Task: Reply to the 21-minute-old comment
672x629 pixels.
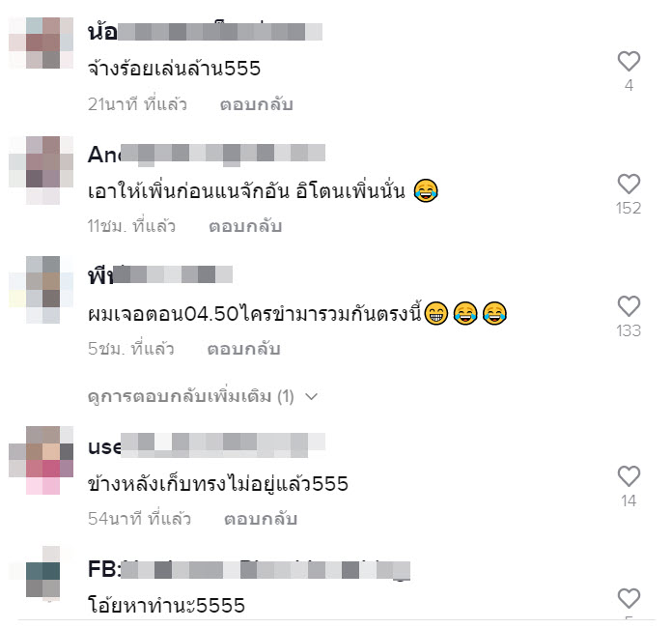Action: coord(256,104)
